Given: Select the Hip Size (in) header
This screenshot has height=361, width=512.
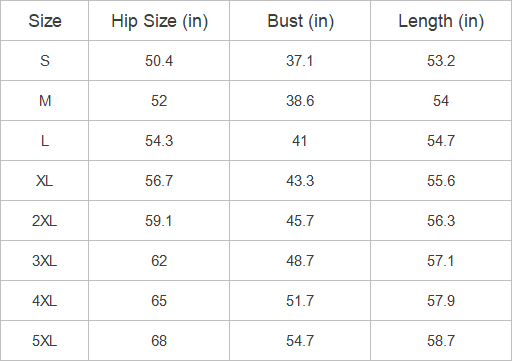Looking at the screenshot, I should [x=159, y=21].
